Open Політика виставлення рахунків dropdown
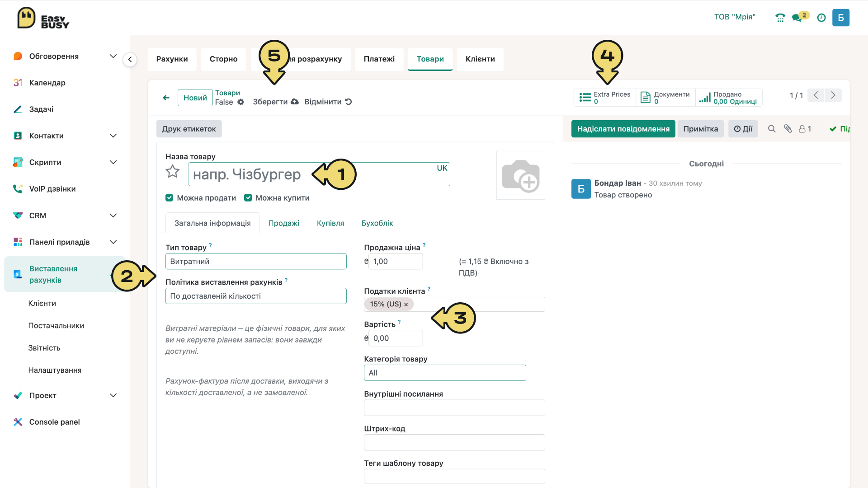The width and height of the screenshot is (868, 488). pos(256,296)
